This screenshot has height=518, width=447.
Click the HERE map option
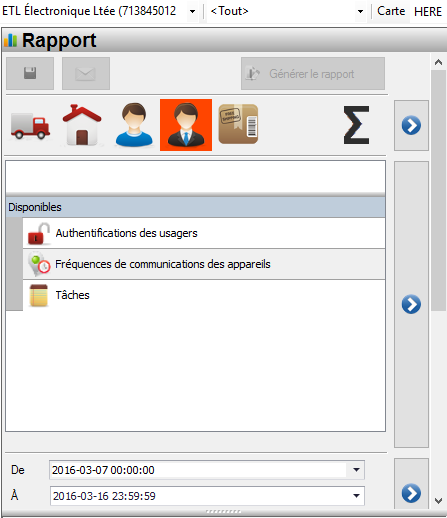pyautogui.click(x=428, y=12)
